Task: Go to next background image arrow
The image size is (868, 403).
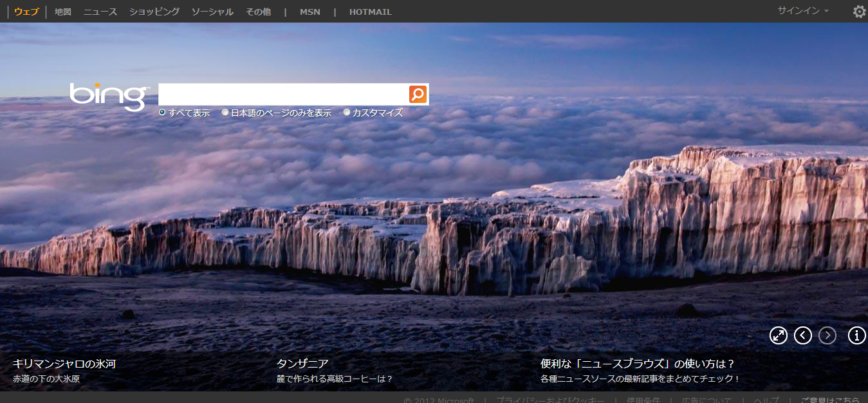Action: pyautogui.click(x=827, y=335)
